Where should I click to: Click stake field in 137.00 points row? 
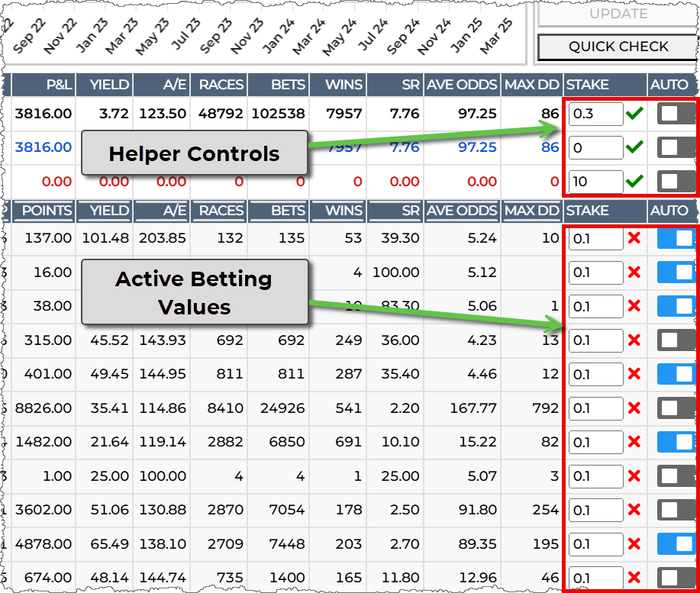(x=596, y=239)
